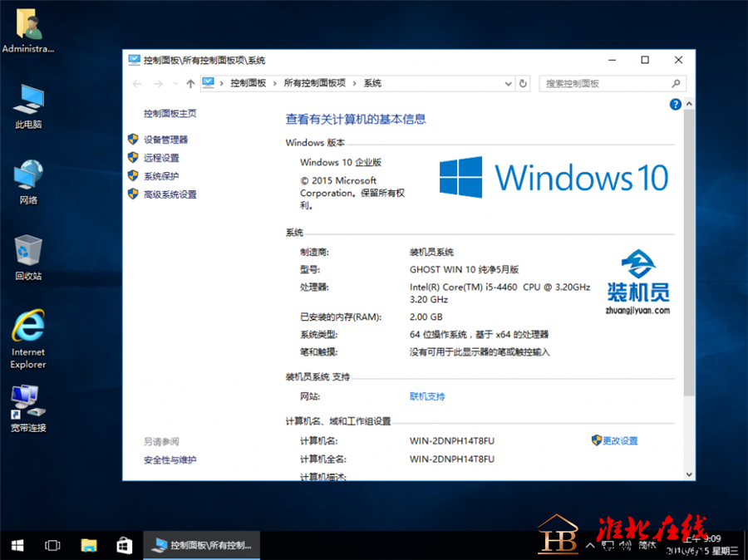Screen dimensions: 748x560
Task: Expand the chevron before 控制面板 breadcrumb
Action: coord(222,83)
